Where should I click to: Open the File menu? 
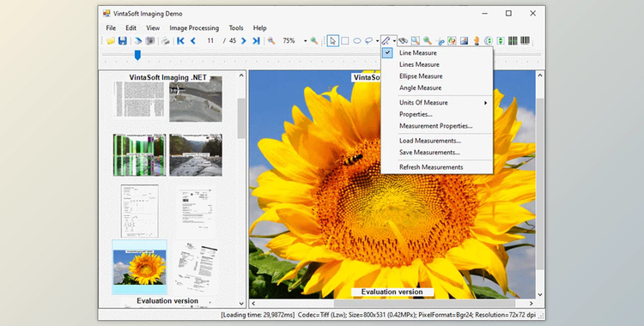coord(111,28)
